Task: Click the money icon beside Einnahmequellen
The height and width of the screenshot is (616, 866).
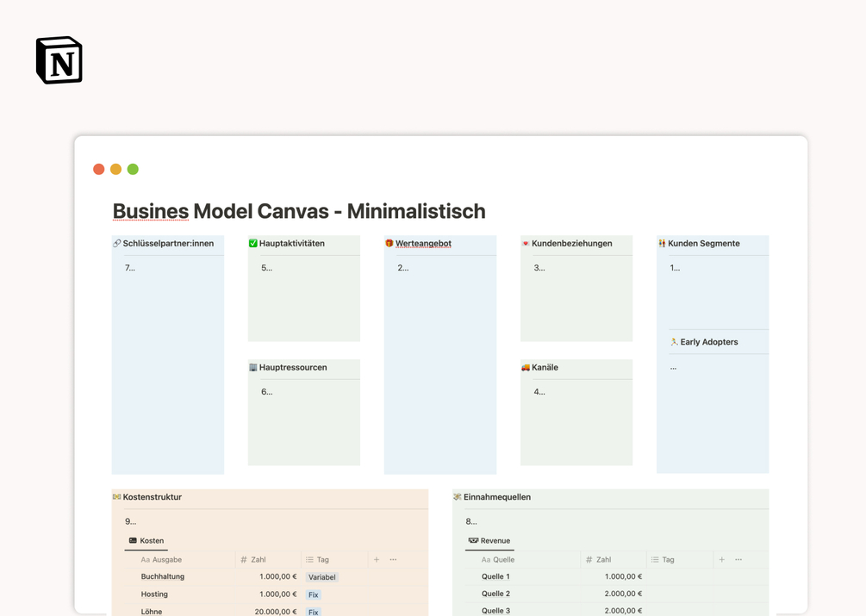Action: [458, 497]
